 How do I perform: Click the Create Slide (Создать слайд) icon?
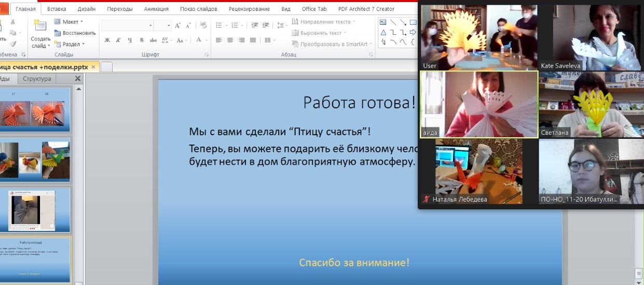click(40, 26)
